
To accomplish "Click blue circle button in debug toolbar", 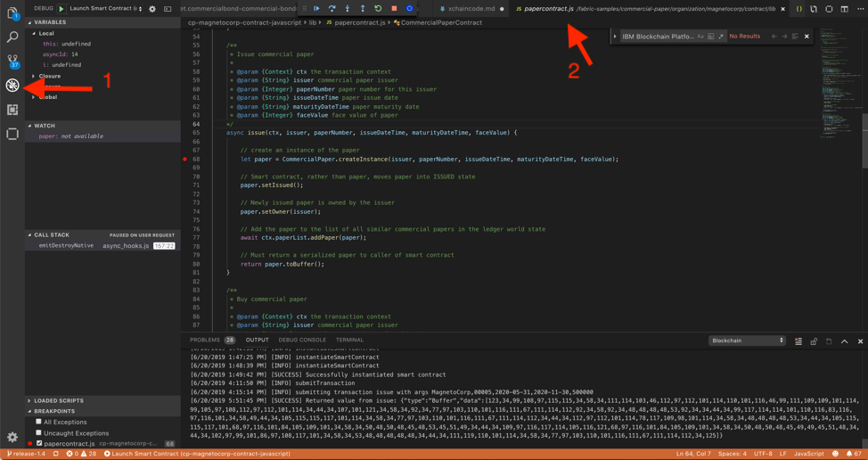I will [409, 8].
